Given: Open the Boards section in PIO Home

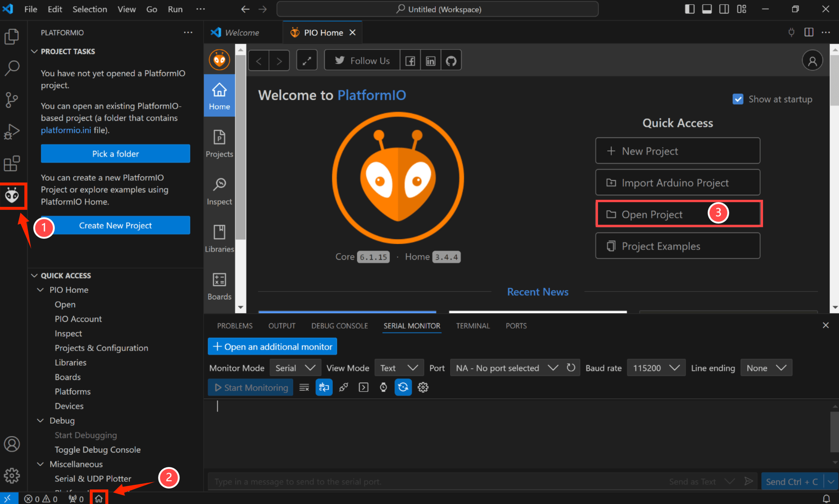Looking at the screenshot, I should 219,286.
